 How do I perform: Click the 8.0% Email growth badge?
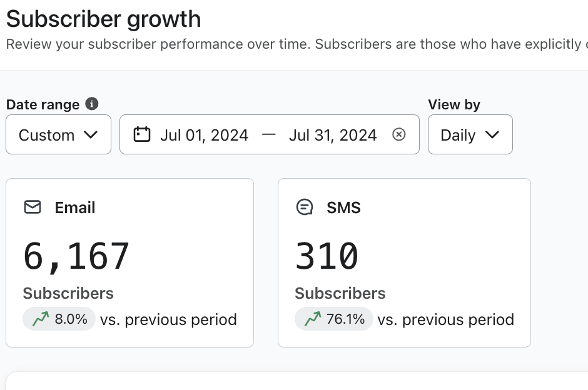click(59, 319)
